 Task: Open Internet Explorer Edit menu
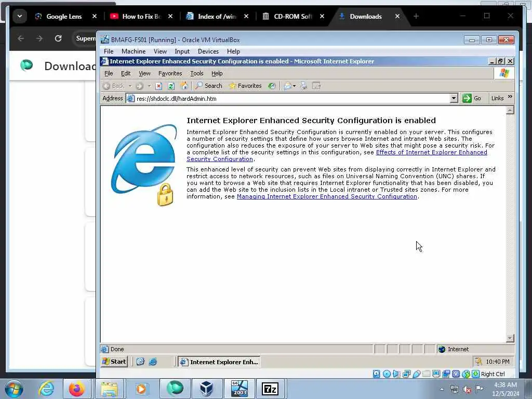point(126,73)
